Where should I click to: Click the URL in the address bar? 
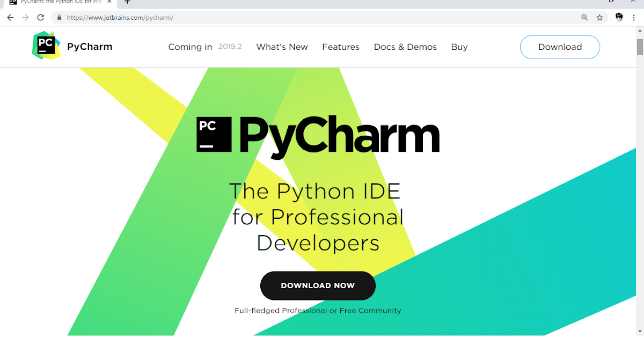121,17
